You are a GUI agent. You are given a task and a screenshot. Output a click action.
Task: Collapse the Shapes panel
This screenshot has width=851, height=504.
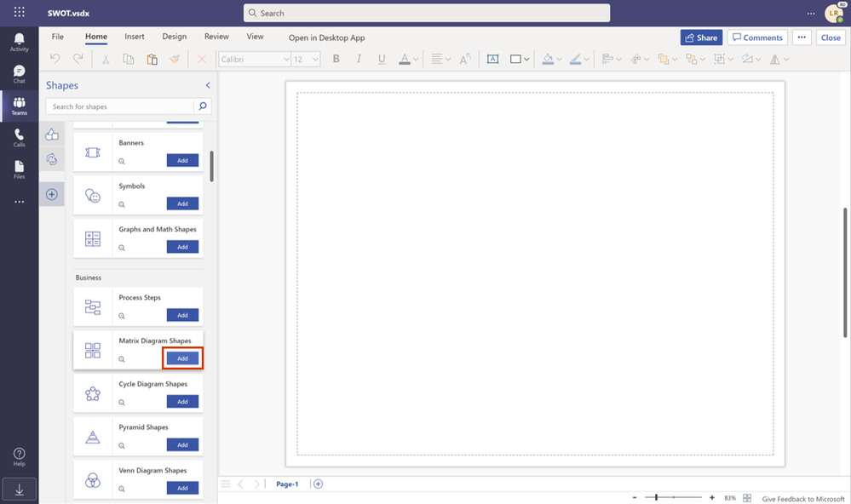click(x=207, y=85)
